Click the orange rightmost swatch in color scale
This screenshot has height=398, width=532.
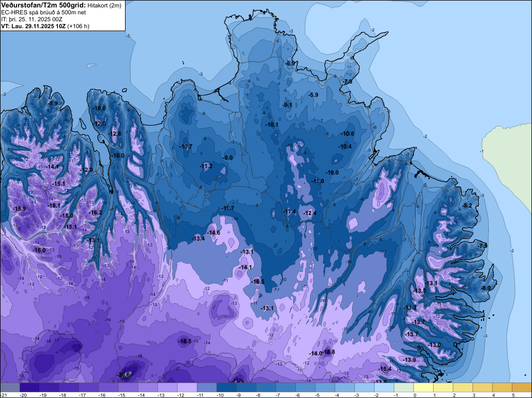(522, 387)
